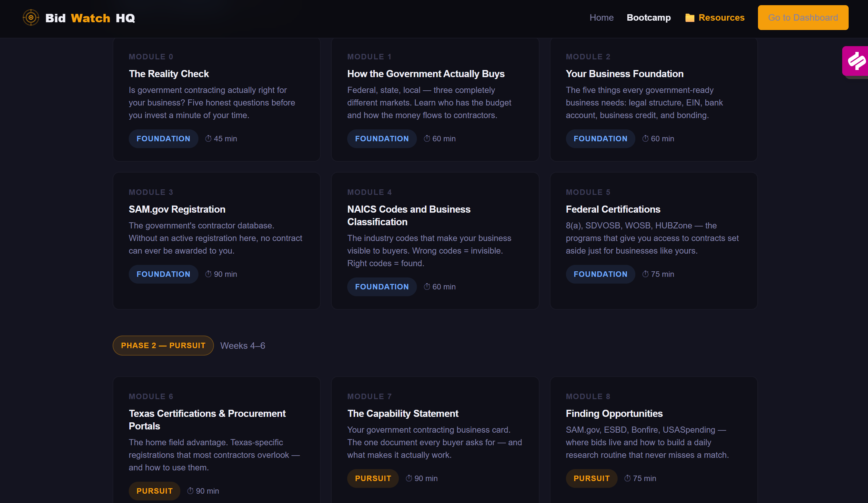The width and height of the screenshot is (868, 503).
Task: Open NAICS Codes and Business Classification title
Action: [409, 215]
